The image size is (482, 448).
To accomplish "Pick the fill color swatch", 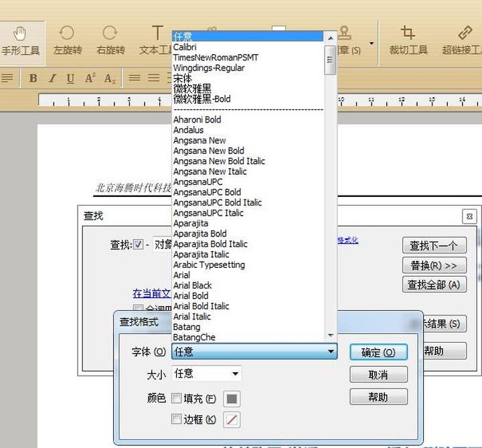I will coord(232,399).
